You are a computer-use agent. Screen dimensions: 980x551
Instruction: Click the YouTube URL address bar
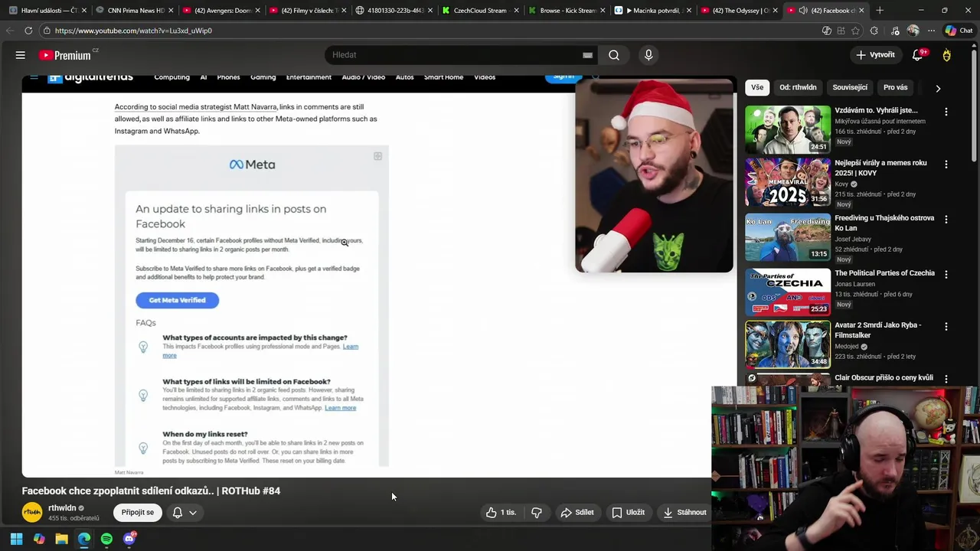(x=429, y=31)
